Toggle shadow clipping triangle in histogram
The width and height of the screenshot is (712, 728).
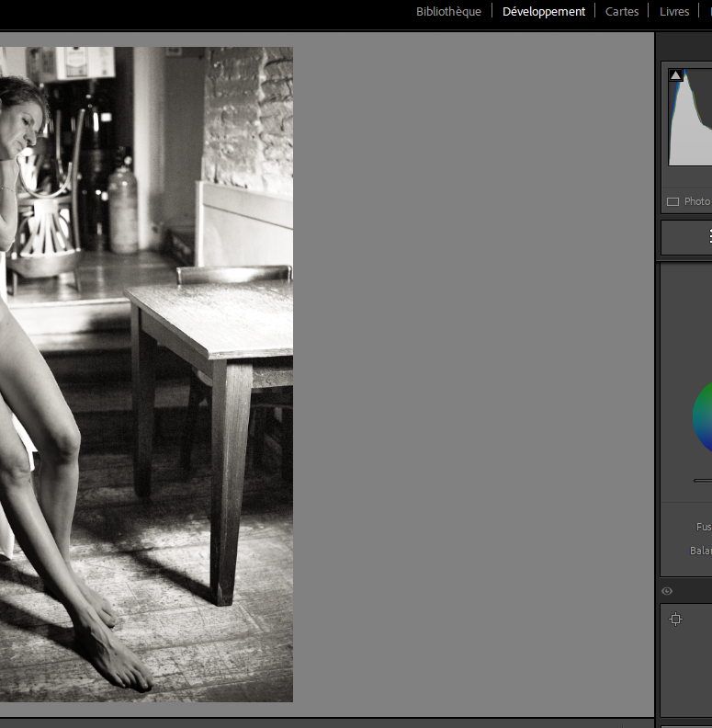pos(676,75)
